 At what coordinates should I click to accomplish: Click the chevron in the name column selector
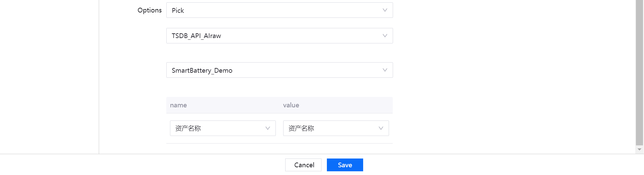[268, 128]
